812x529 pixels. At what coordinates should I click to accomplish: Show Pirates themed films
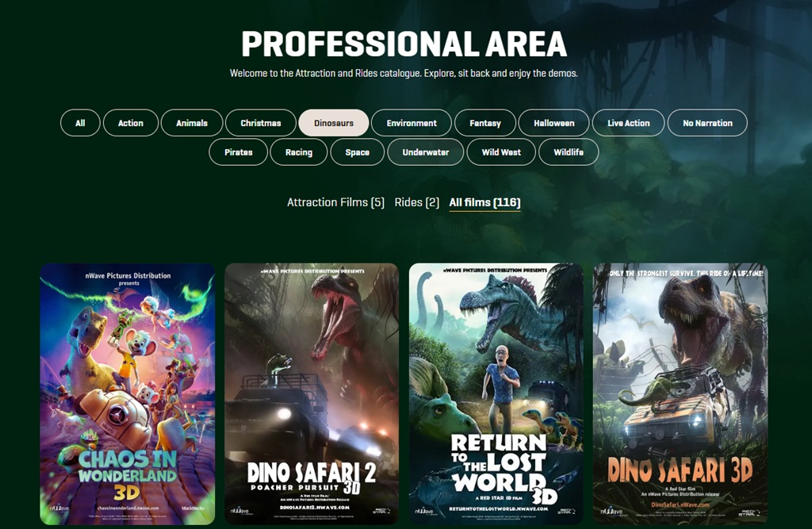coord(238,151)
